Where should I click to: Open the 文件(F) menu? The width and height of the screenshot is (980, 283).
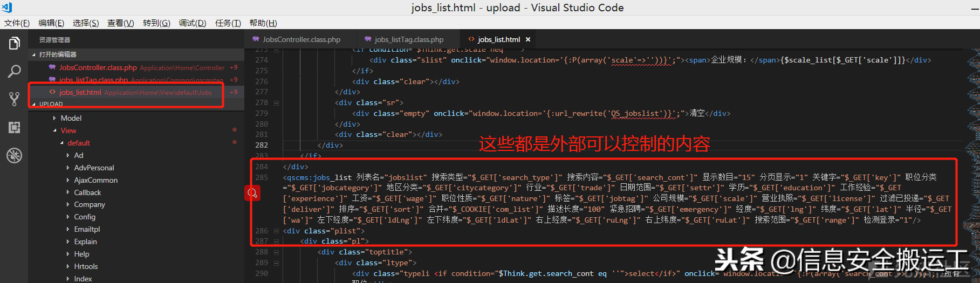(x=17, y=23)
